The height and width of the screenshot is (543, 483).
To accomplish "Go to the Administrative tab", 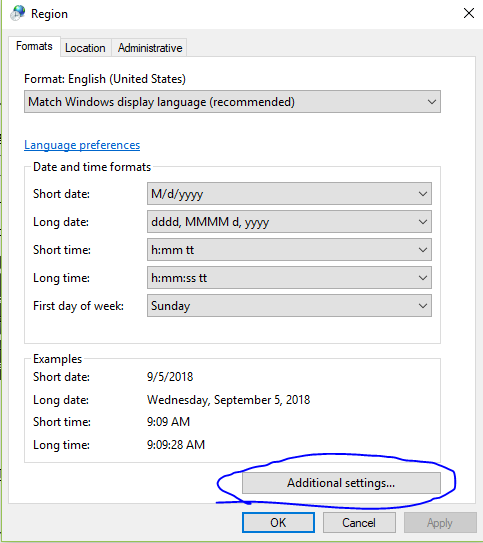I will [150, 48].
